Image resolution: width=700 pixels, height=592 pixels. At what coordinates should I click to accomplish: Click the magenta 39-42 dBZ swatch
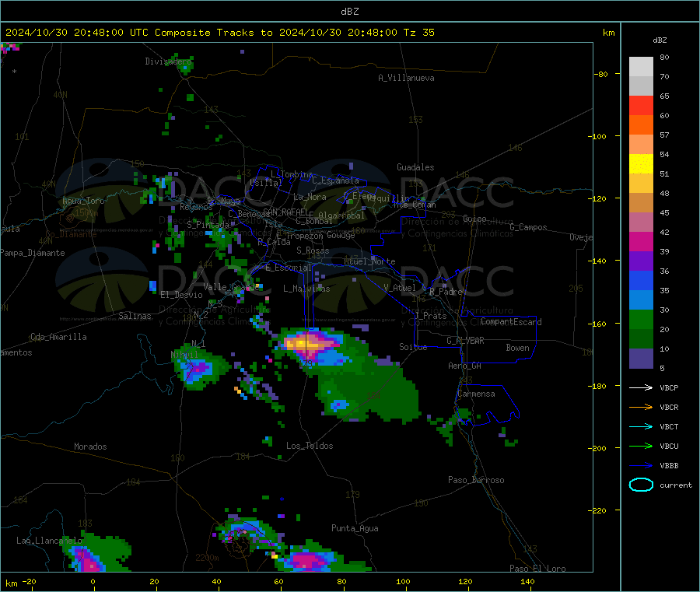[641, 241]
